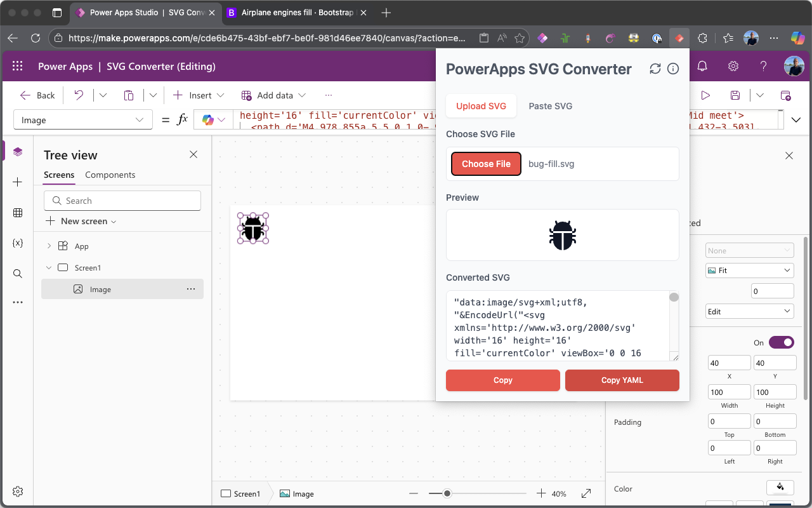Open the notifications bell in Power Apps header
Image resolution: width=812 pixels, height=508 pixels.
pyautogui.click(x=702, y=66)
